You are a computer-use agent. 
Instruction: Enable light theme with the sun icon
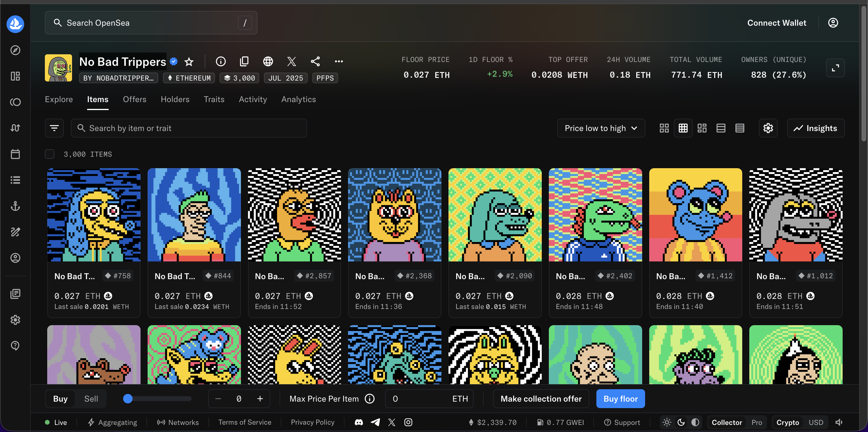667,422
